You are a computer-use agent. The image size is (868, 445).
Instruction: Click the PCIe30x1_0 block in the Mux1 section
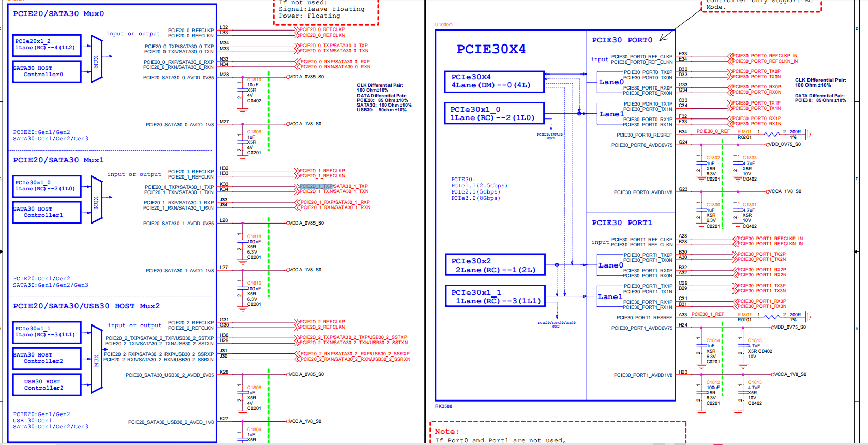pos(47,186)
